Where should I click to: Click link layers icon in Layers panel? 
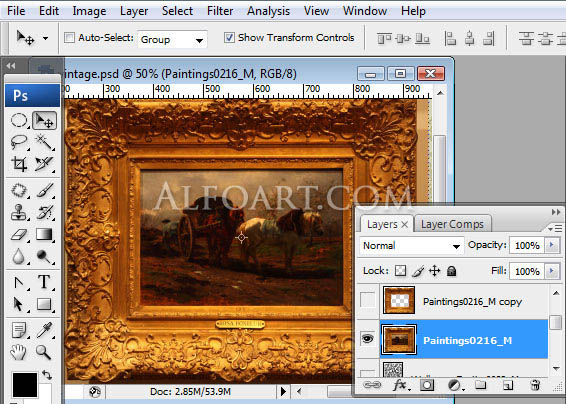[372, 385]
